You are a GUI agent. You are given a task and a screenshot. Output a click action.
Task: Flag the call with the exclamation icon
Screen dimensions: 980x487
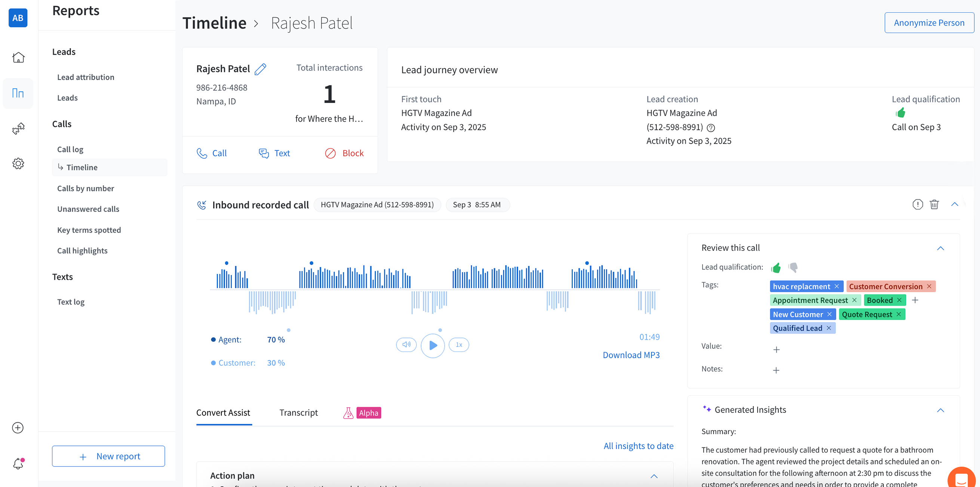coord(917,204)
